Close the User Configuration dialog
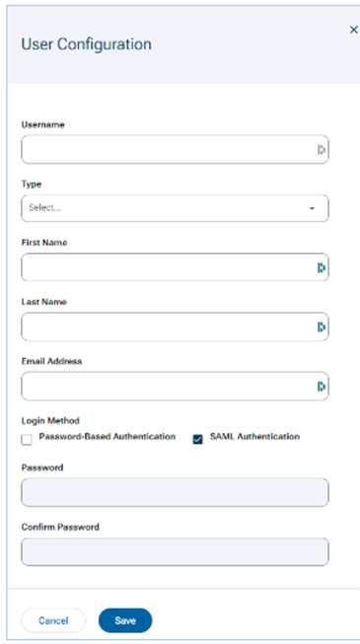360x644 pixels. (x=353, y=30)
